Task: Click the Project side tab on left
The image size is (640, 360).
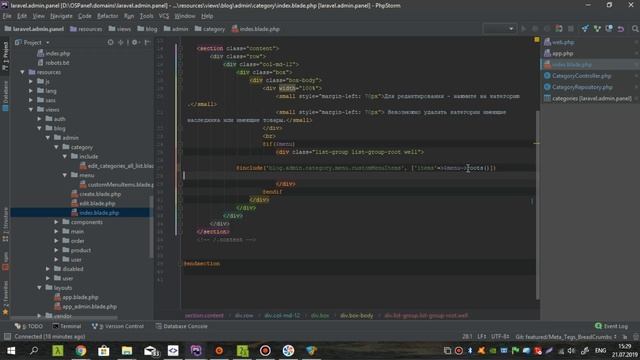Action: (x=5, y=56)
